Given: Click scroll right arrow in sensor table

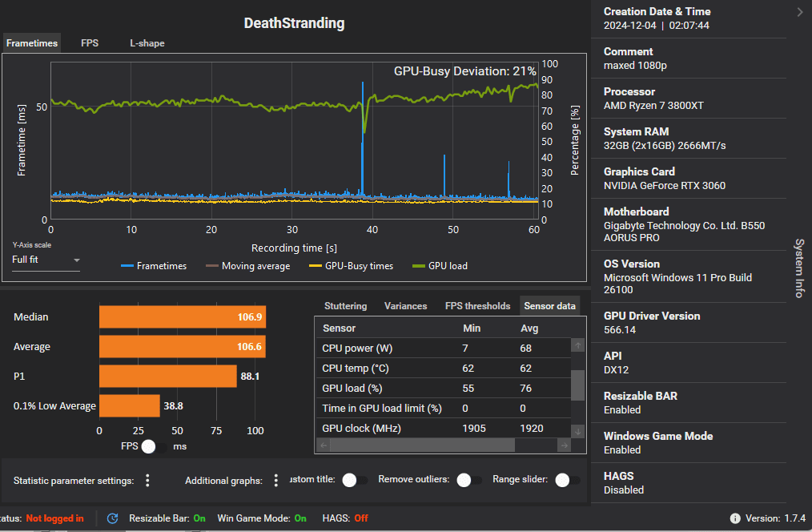Looking at the screenshot, I should [x=564, y=445].
